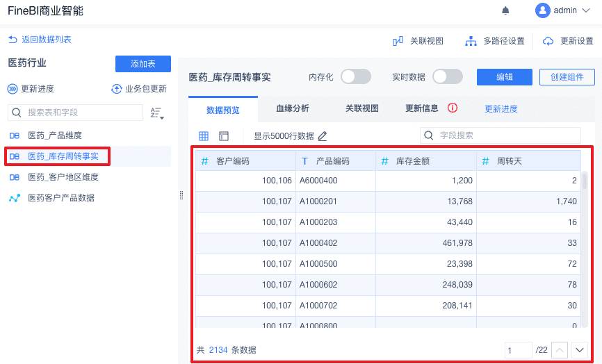Open 多路径设置 settings
This screenshot has height=364, width=602.
tap(504, 41)
